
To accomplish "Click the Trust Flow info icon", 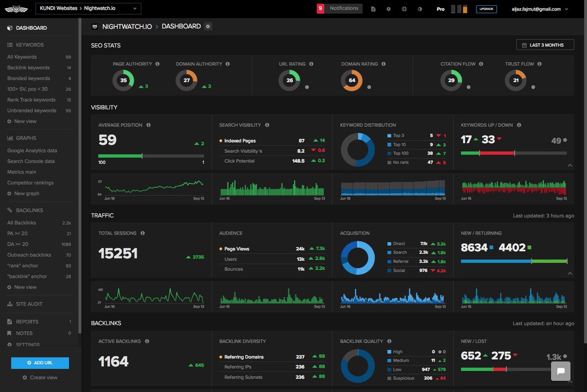I will pyautogui.click(x=539, y=64).
